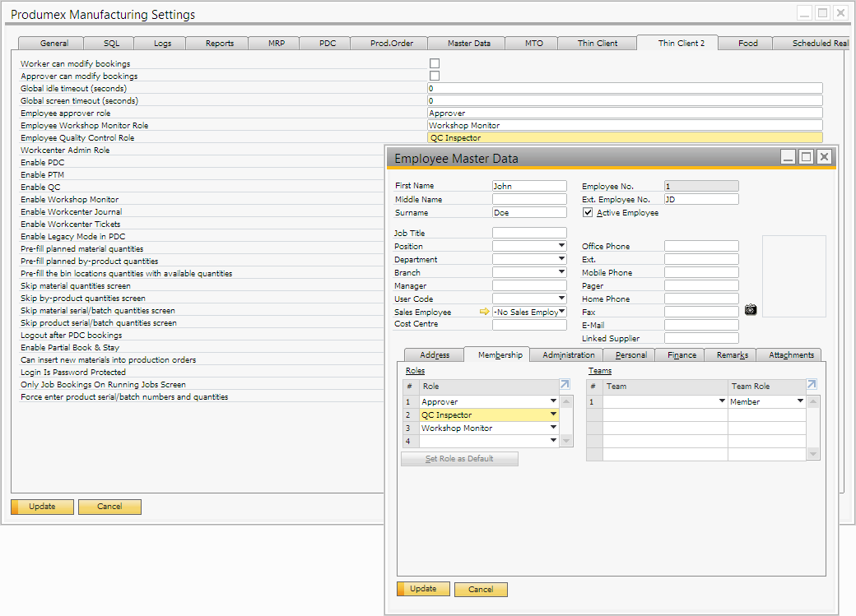Open the Department dropdown

561,259
